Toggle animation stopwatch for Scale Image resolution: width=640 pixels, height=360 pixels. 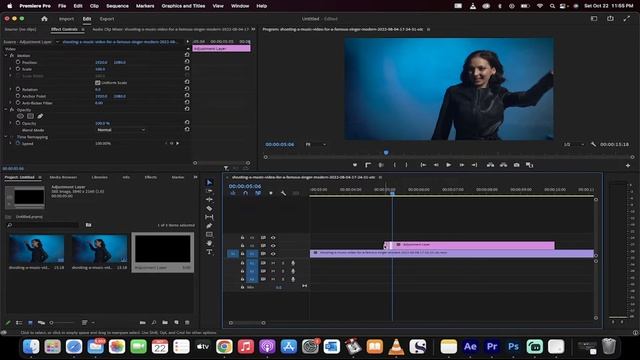pyautogui.click(x=18, y=69)
